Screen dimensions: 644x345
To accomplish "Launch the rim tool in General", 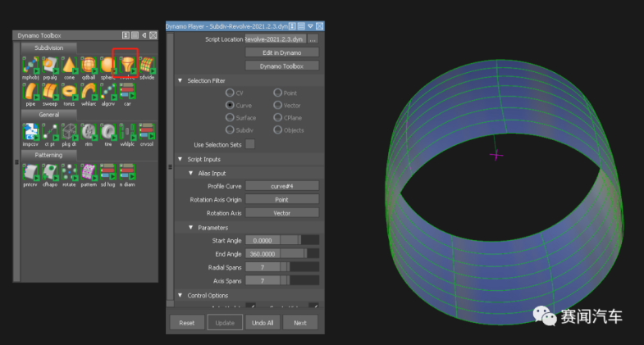I will 89,132.
